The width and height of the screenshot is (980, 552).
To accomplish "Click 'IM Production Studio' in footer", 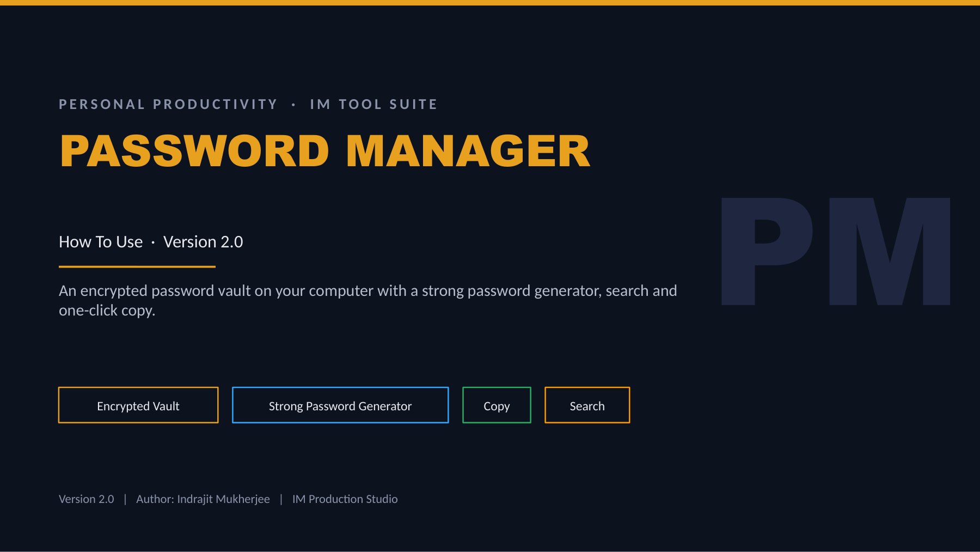I will [345, 499].
